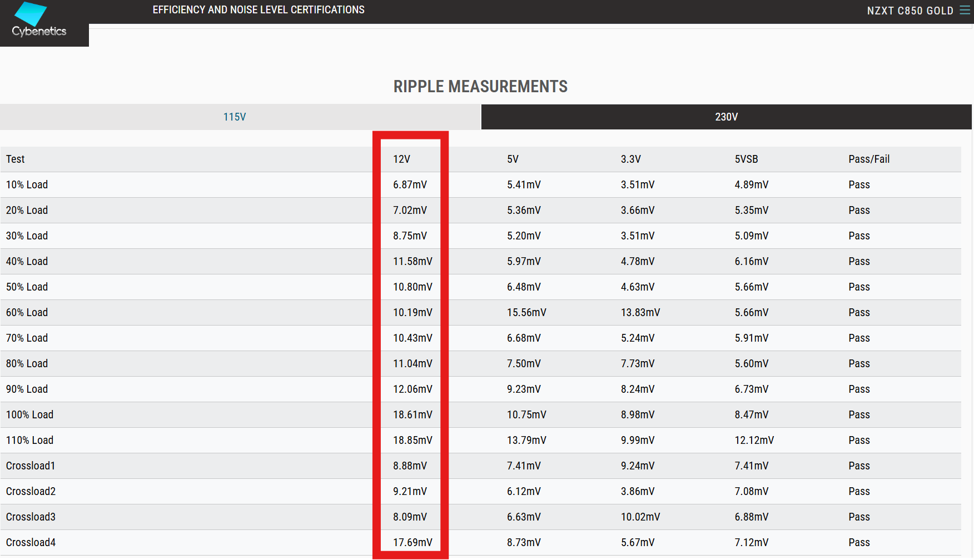Switch to the 230V tab

tap(727, 117)
